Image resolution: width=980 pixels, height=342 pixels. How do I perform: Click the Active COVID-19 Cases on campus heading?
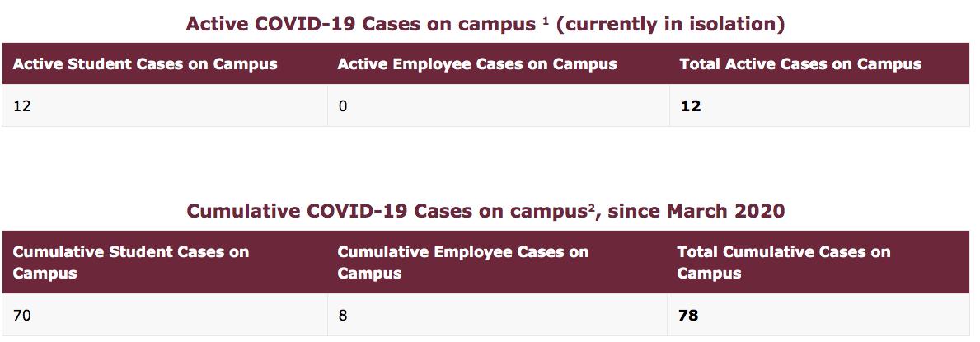coord(485,25)
